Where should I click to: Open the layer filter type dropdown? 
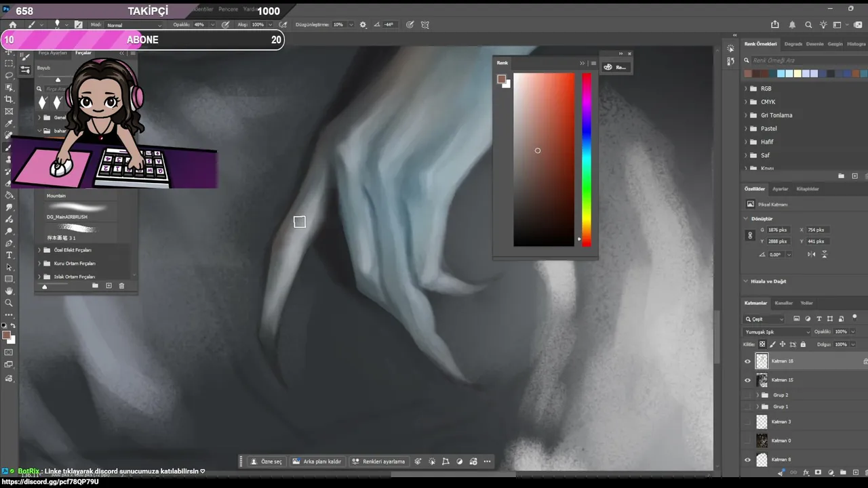(x=764, y=319)
